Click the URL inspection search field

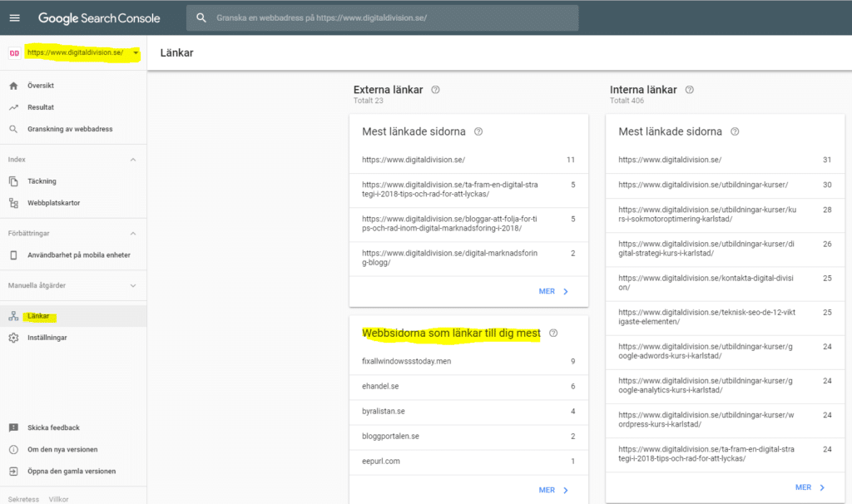[383, 18]
